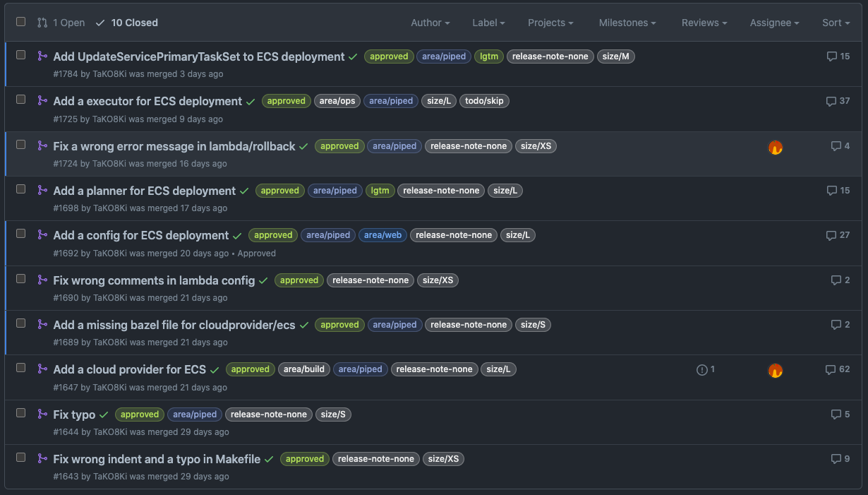Screen dimensions: 868x495
Task: Click assignee avatar on cloud provider for ECS row
Action: tap(776, 371)
